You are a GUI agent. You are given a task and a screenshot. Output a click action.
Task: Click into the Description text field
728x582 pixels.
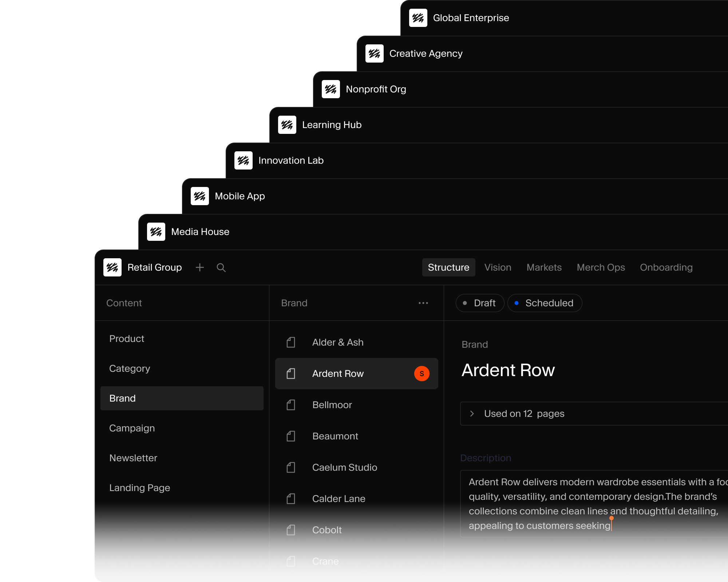coord(593,504)
